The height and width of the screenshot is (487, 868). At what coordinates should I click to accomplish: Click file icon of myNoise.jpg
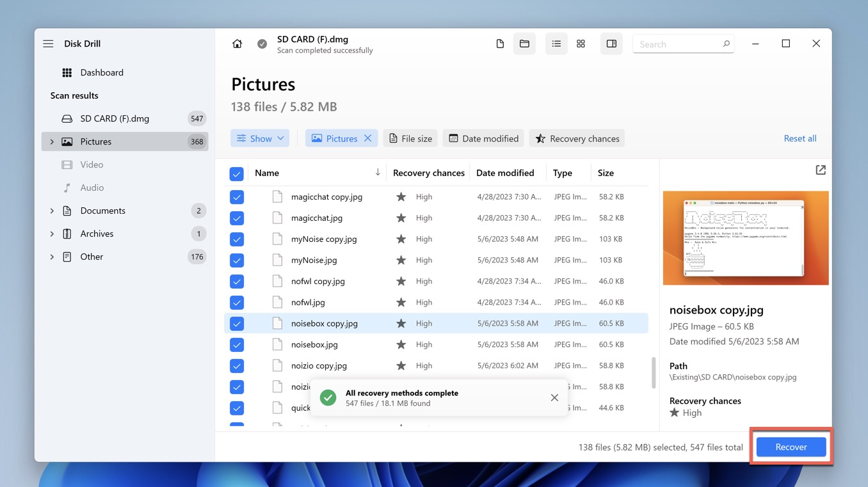(x=277, y=260)
